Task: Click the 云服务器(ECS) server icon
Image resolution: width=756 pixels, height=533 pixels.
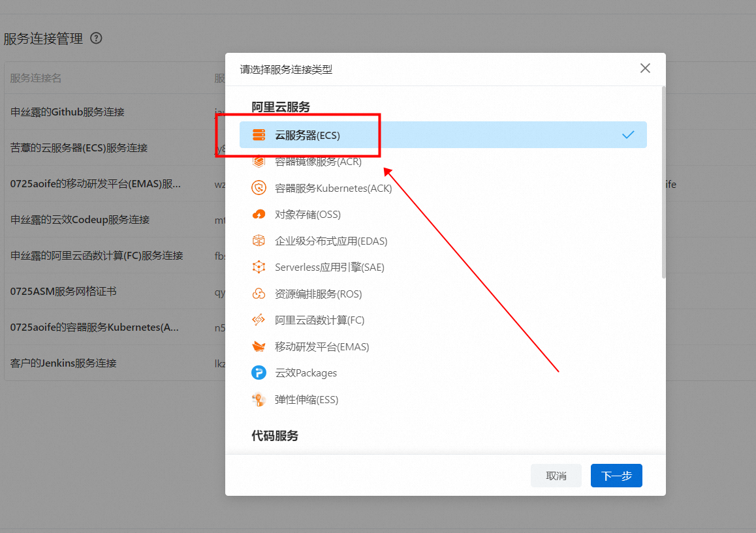Action: tap(259, 135)
